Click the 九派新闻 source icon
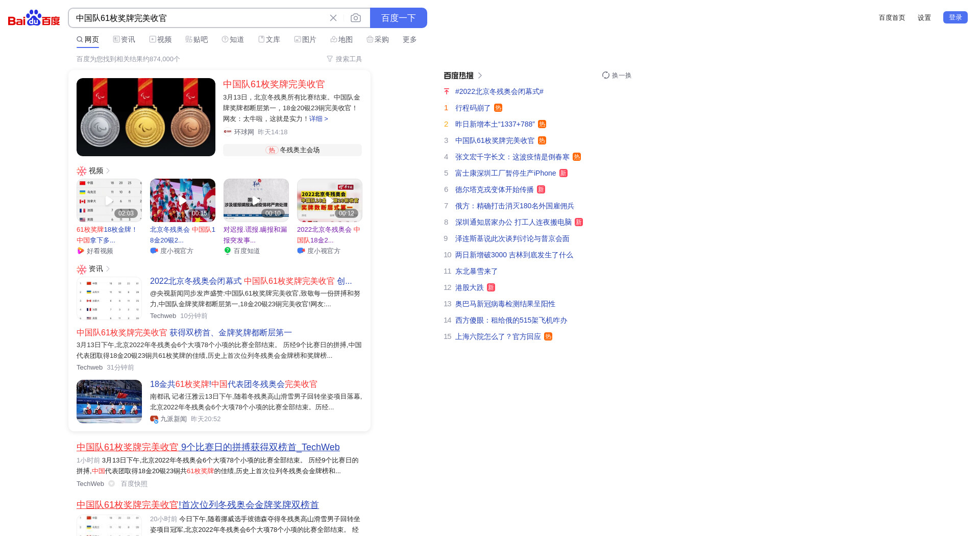This screenshot has height=536, width=980. [x=154, y=419]
